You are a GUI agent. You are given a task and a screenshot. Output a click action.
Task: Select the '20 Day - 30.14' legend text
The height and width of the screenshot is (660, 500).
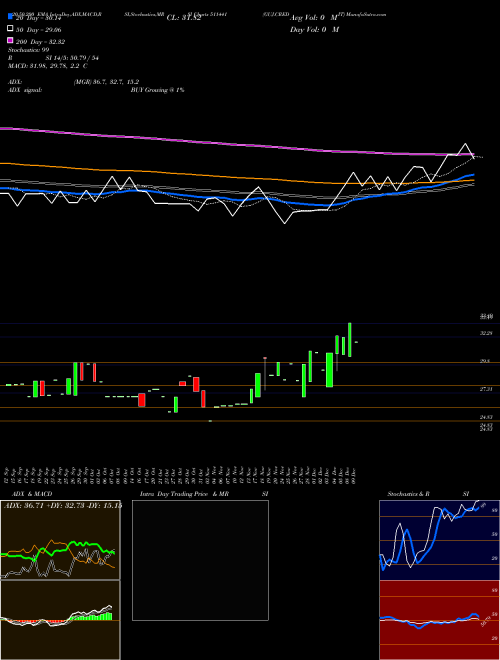38,18
